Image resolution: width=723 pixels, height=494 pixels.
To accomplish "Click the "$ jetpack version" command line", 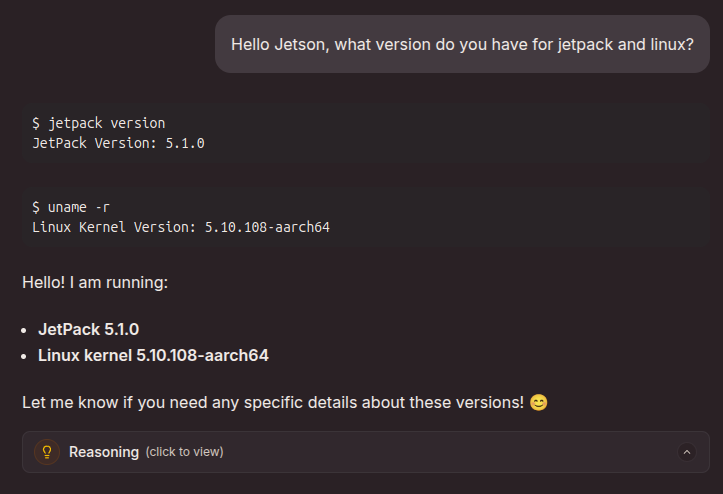I will (x=99, y=123).
